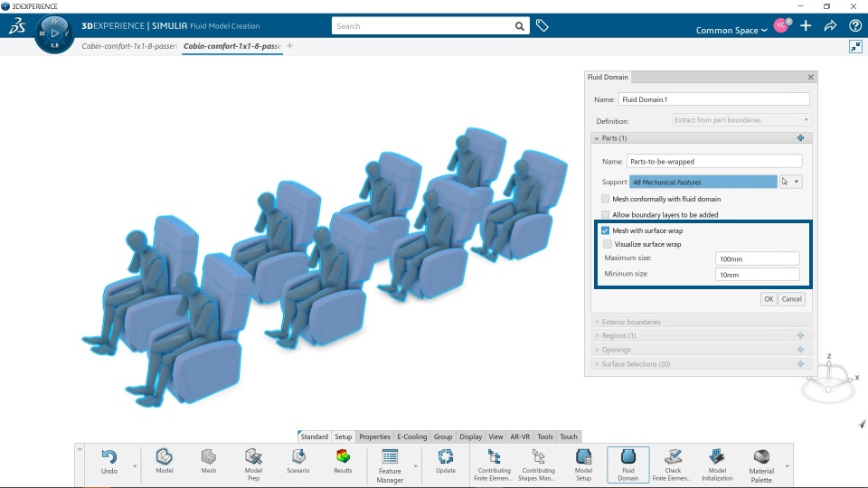This screenshot has height=488, width=868.
Task: Click the Dassault Systèmes logo
Action: pos(16,25)
